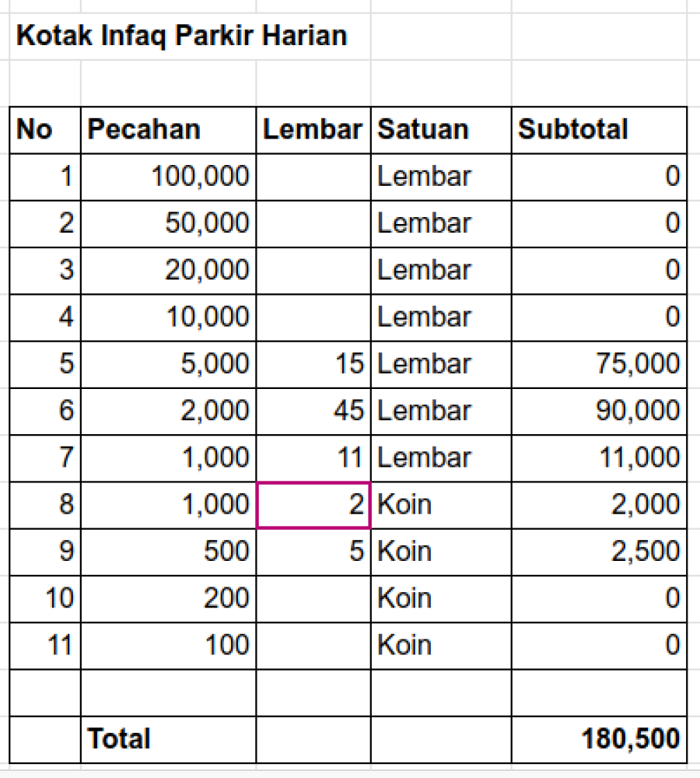Click the subtotal cell showing 11,000
Viewport: 700px width, 778px height.
coord(599,457)
